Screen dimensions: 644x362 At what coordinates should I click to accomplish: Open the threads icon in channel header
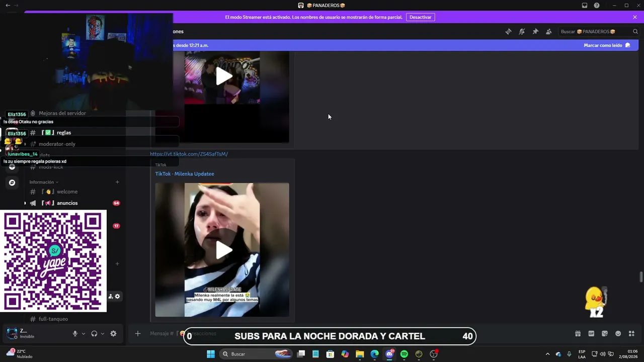coord(509,32)
